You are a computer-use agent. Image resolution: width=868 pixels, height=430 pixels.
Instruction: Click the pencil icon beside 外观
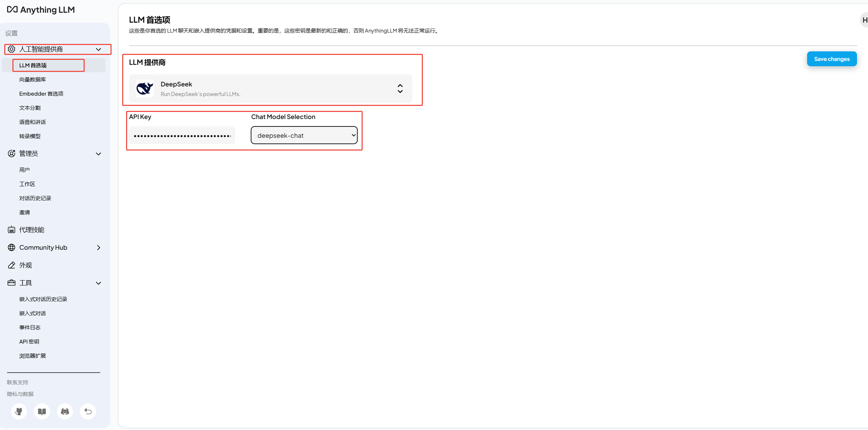point(12,265)
